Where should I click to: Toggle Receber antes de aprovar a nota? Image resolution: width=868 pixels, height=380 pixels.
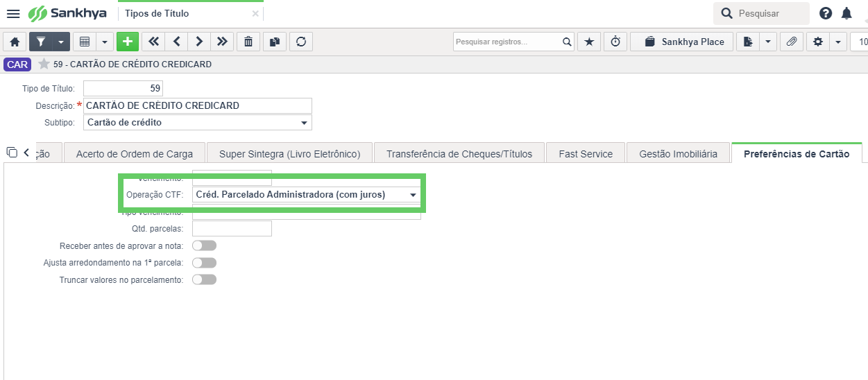pyautogui.click(x=205, y=245)
